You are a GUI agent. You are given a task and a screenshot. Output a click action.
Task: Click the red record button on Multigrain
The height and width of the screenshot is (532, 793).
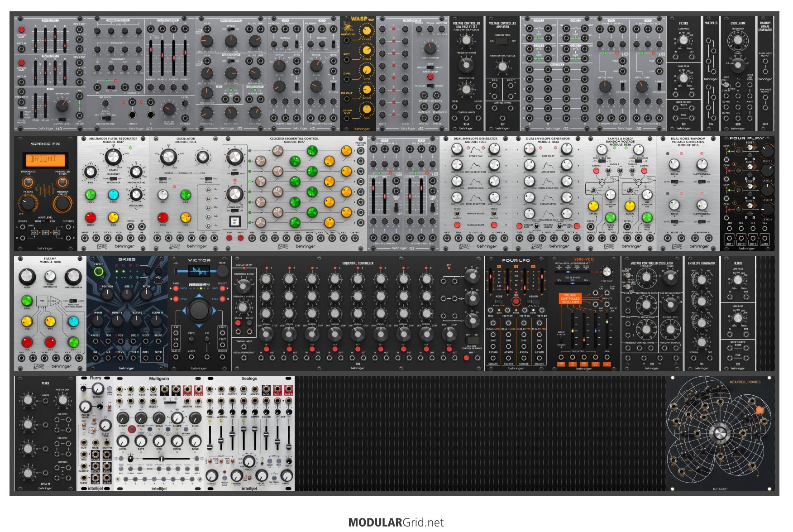pyautogui.click(x=131, y=429)
